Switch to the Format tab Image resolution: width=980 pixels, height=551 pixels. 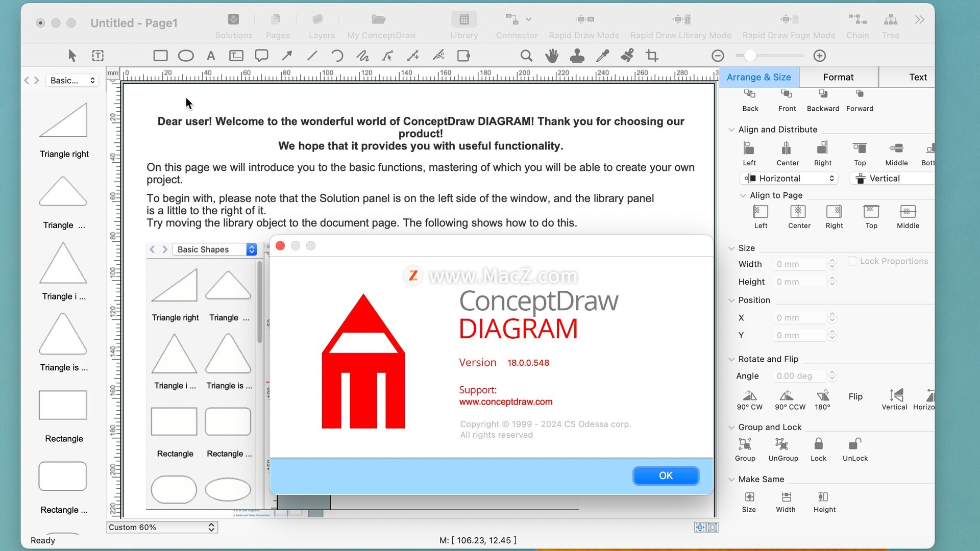pyautogui.click(x=838, y=77)
